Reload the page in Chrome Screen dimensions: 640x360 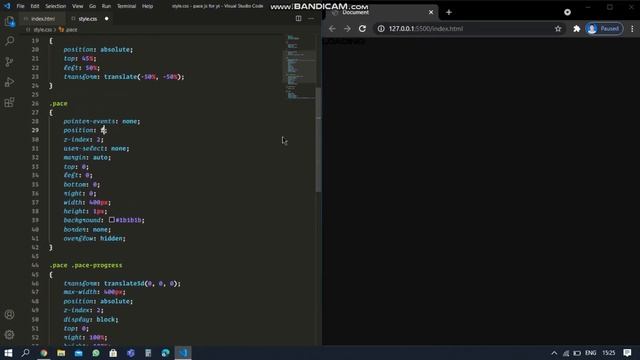click(x=362, y=29)
